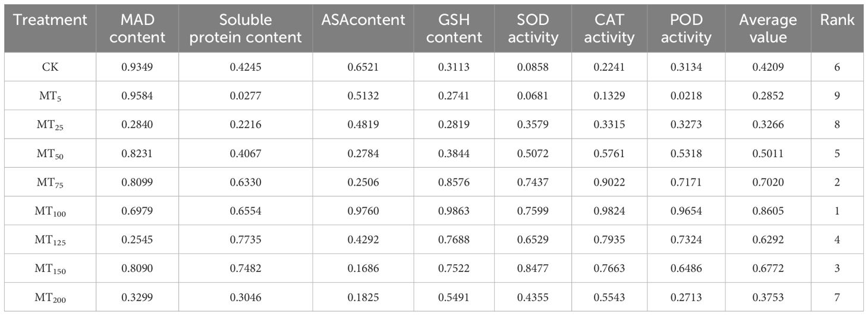Select the Rank column header
868x316 pixels.
click(836, 20)
